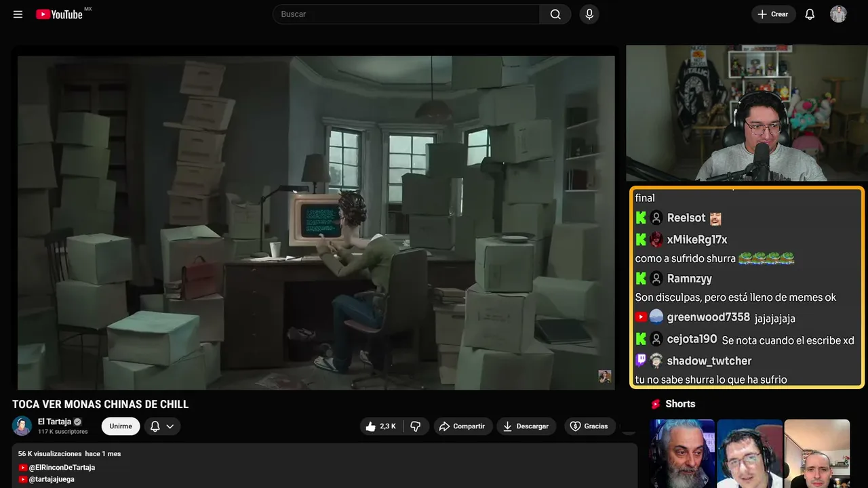Open the Short with the man in glasses
Image resolution: width=868 pixels, height=488 pixels.
point(749,453)
